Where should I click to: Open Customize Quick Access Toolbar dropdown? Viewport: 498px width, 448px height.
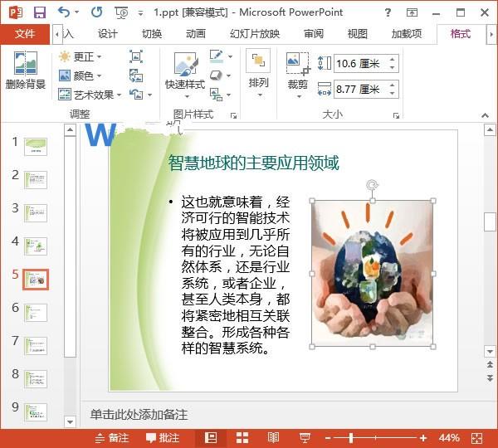pos(141,13)
